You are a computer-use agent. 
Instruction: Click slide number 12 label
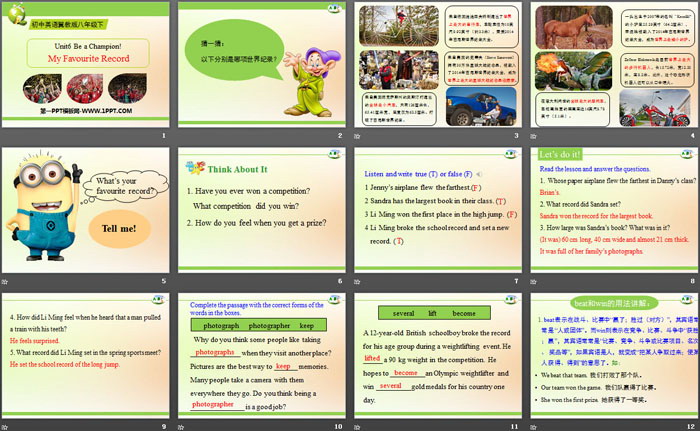(x=691, y=427)
